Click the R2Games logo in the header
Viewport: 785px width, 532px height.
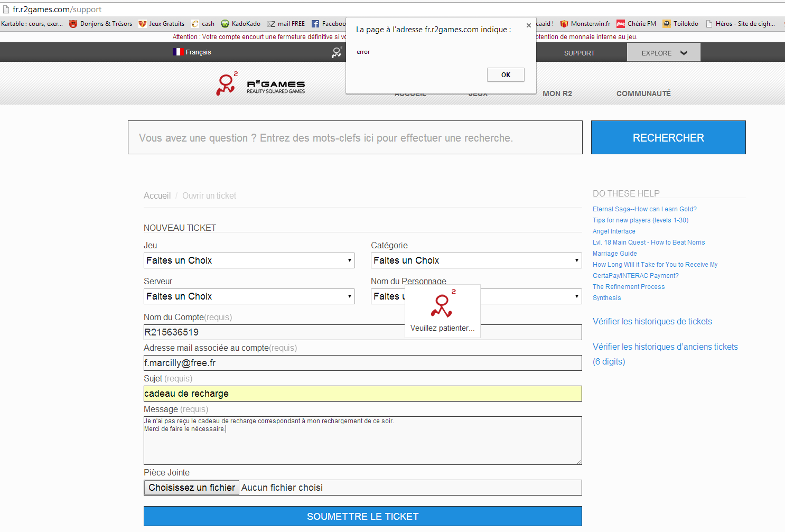point(260,85)
